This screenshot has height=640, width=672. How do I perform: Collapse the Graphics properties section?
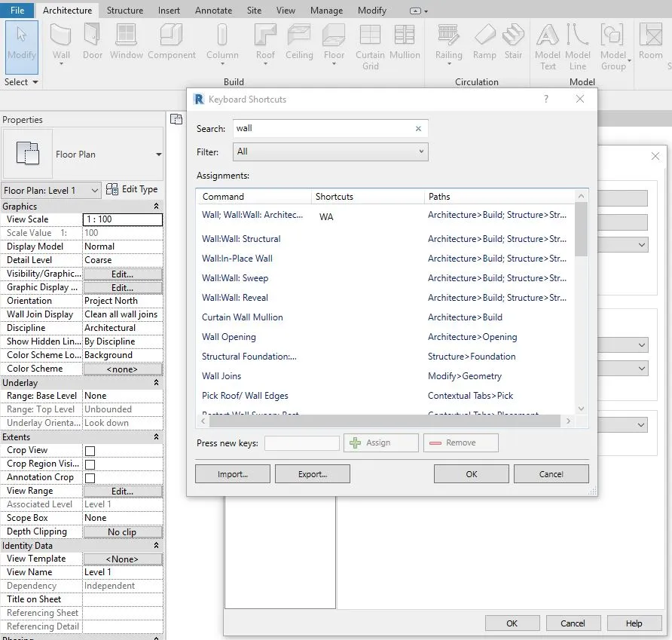[x=157, y=206]
